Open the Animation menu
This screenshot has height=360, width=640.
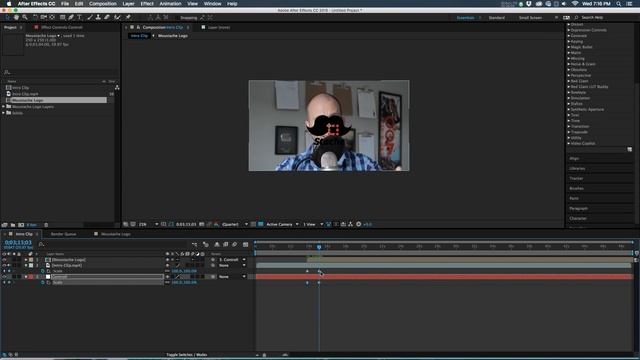pyautogui.click(x=170, y=4)
